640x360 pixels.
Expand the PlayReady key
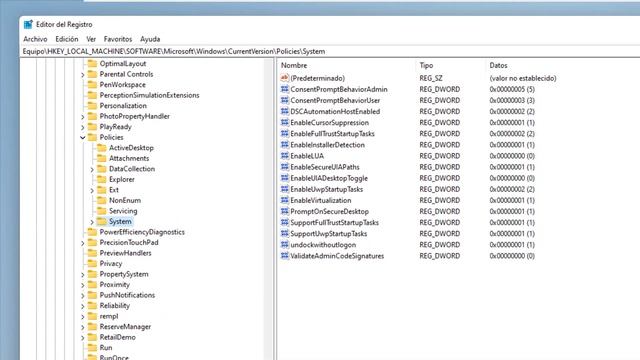click(x=83, y=127)
